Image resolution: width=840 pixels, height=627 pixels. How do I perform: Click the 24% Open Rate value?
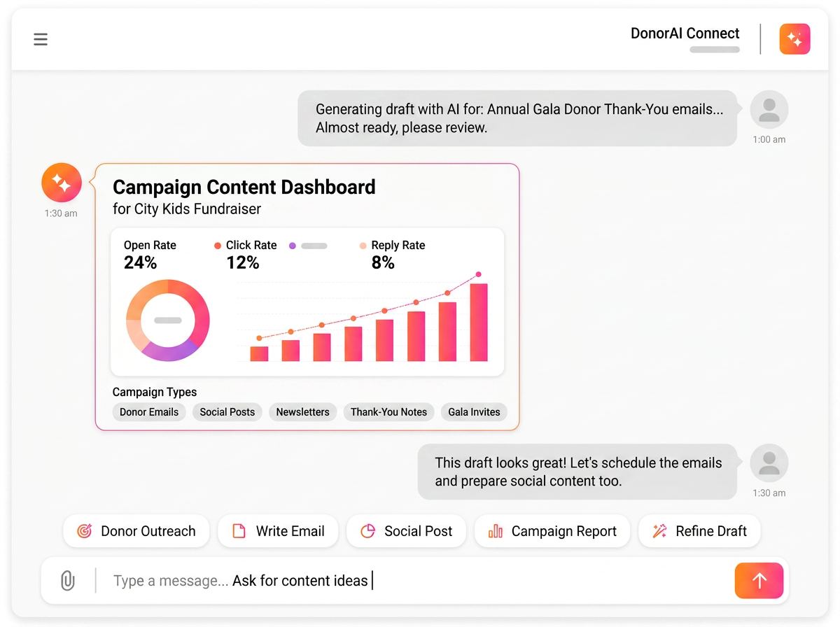point(140,262)
